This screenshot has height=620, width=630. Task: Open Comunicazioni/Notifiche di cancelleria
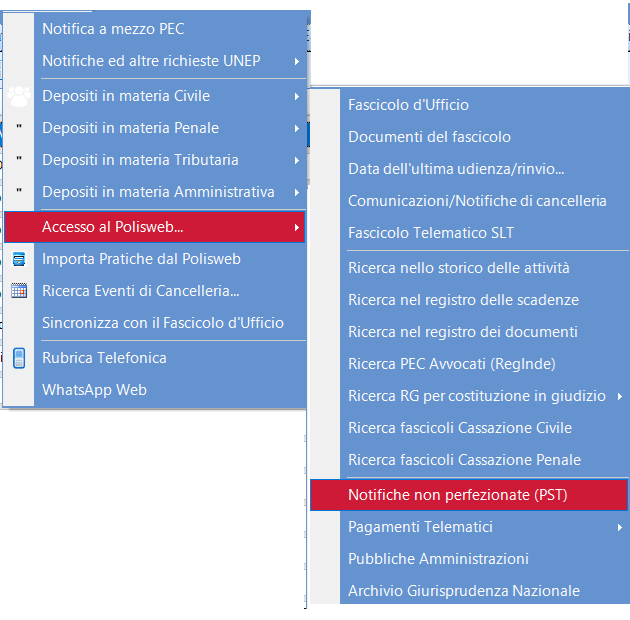(x=477, y=201)
